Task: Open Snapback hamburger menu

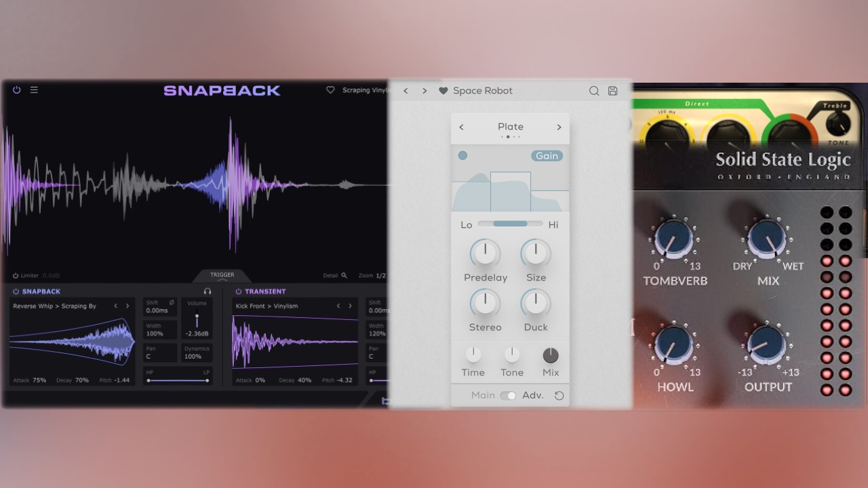Action: click(x=34, y=89)
